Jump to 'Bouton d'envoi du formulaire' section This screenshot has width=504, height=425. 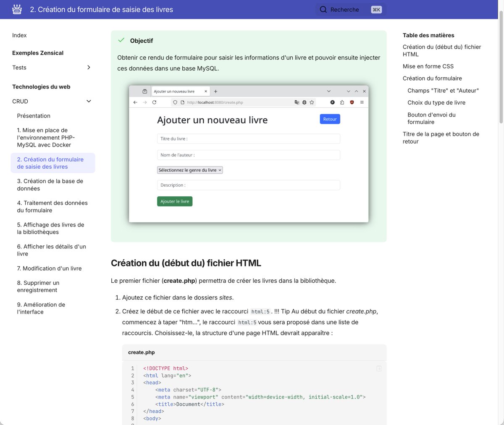click(x=431, y=118)
